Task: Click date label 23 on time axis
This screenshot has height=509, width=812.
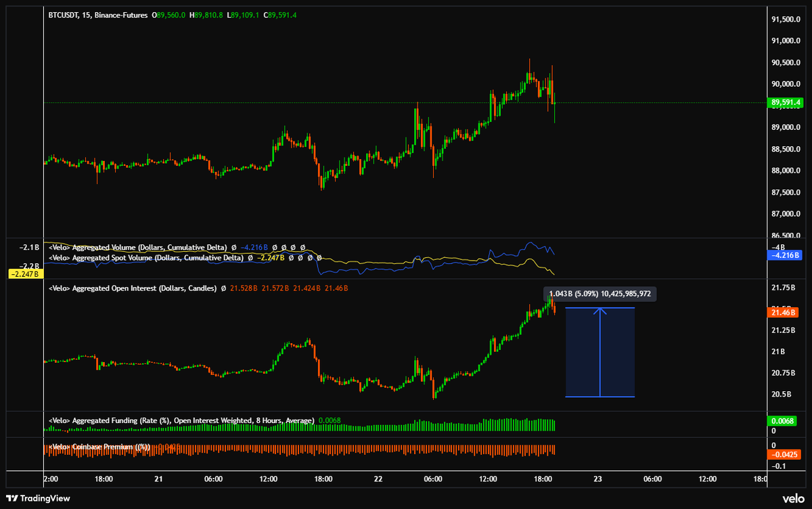Action: [597, 479]
